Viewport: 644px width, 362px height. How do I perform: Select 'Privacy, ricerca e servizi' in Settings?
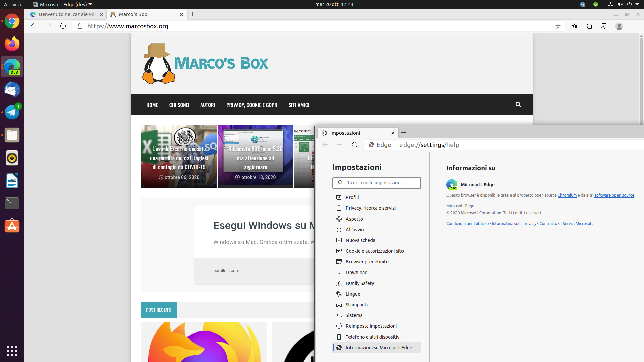pos(371,208)
